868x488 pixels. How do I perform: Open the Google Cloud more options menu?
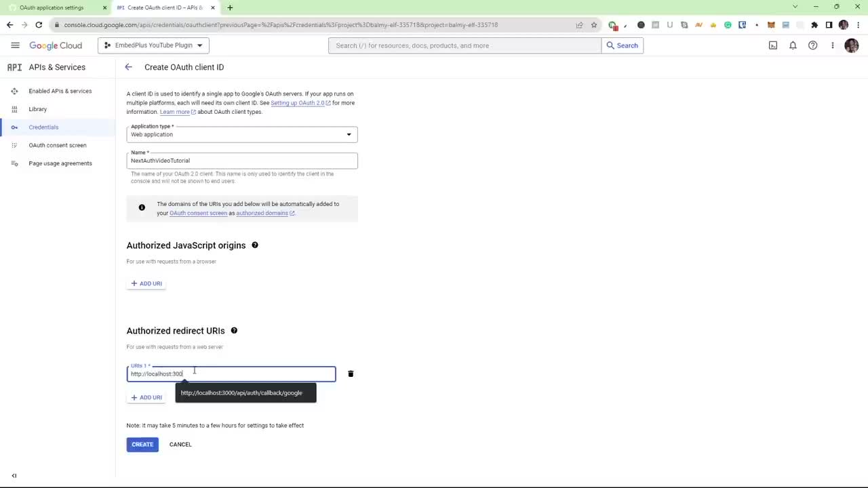tap(833, 45)
